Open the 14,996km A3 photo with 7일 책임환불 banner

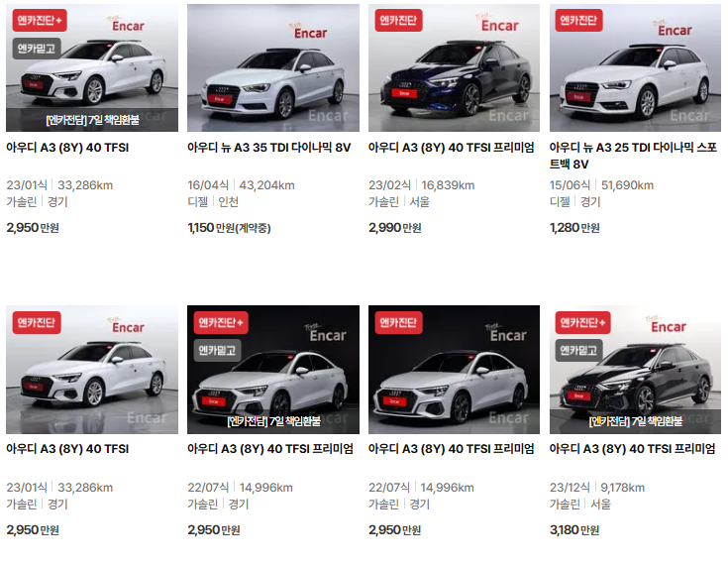(x=273, y=370)
